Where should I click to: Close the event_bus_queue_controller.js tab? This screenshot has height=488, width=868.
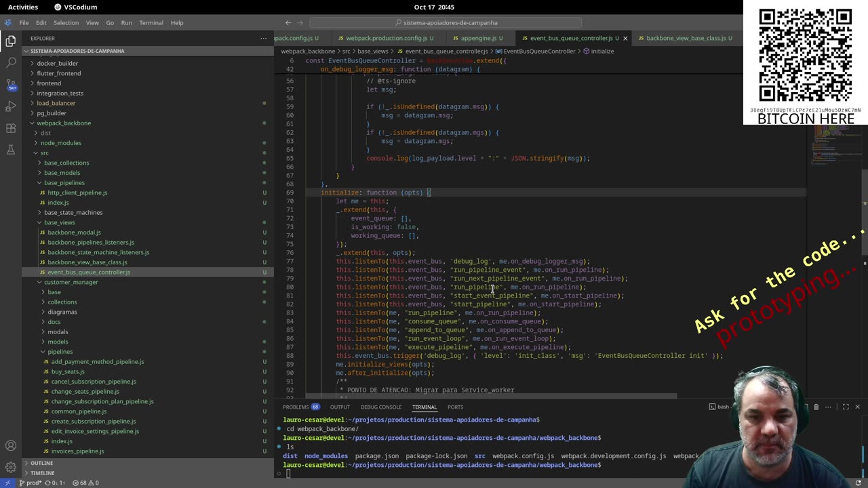[x=625, y=38]
